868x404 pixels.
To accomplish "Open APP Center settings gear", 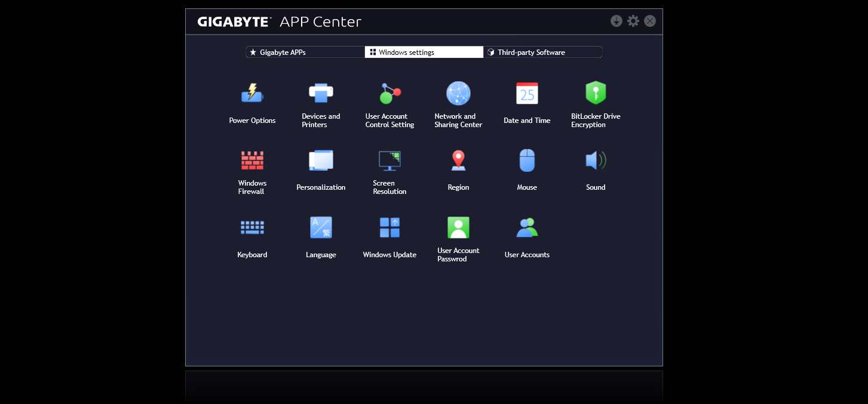I will [633, 21].
